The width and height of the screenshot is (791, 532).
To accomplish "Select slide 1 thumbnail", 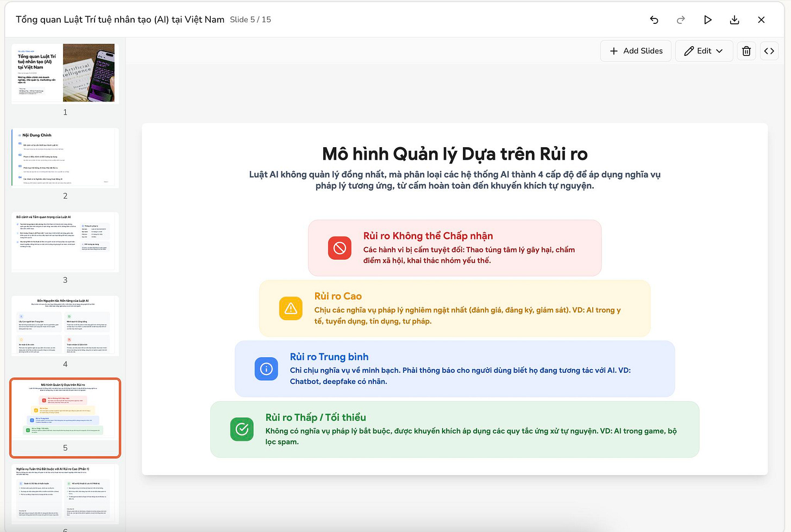I will [x=65, y=73].
